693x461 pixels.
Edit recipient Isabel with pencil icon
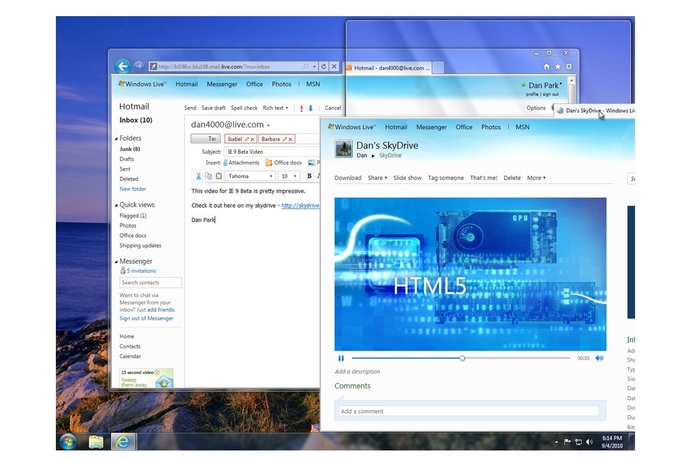pos(247,139)
